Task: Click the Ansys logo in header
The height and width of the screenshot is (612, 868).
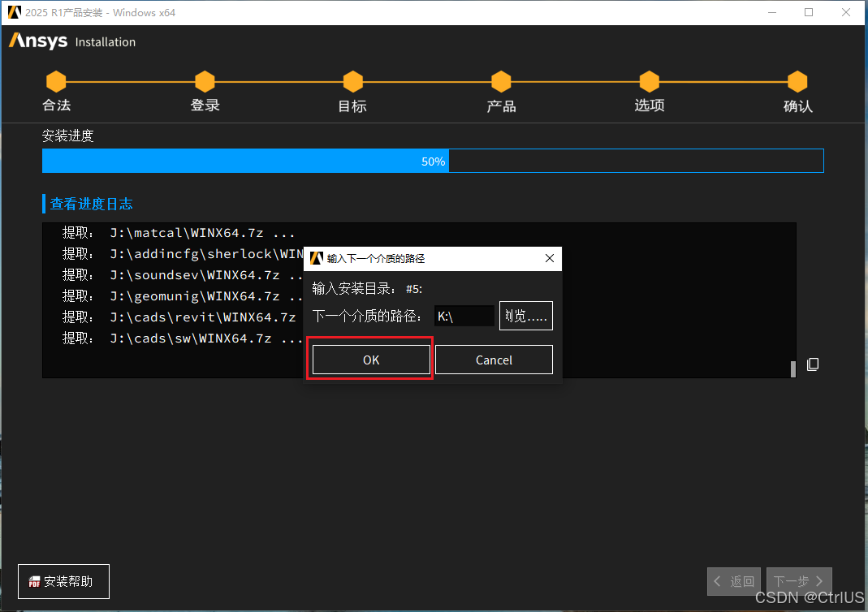Action: (38, 41)
